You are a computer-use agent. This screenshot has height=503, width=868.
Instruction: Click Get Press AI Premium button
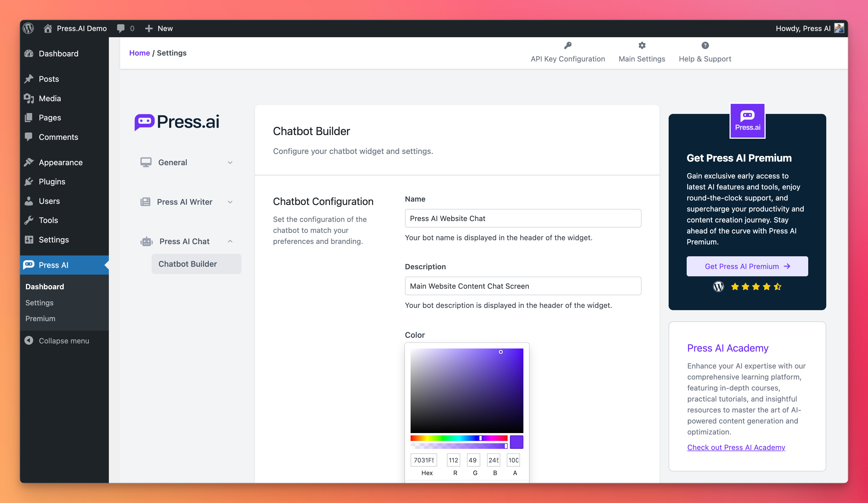pos(747,266)
